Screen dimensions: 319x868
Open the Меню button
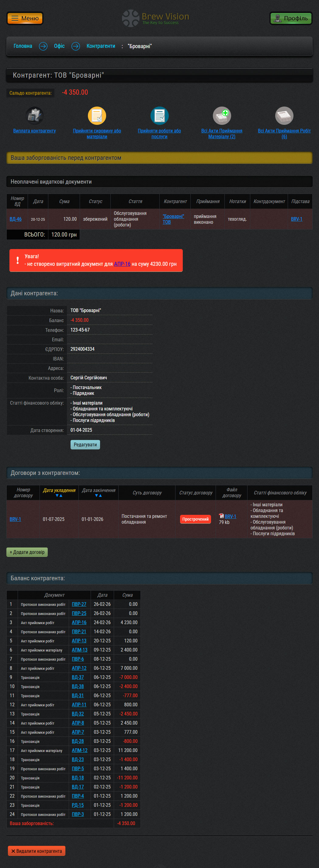tap(25, 18)
